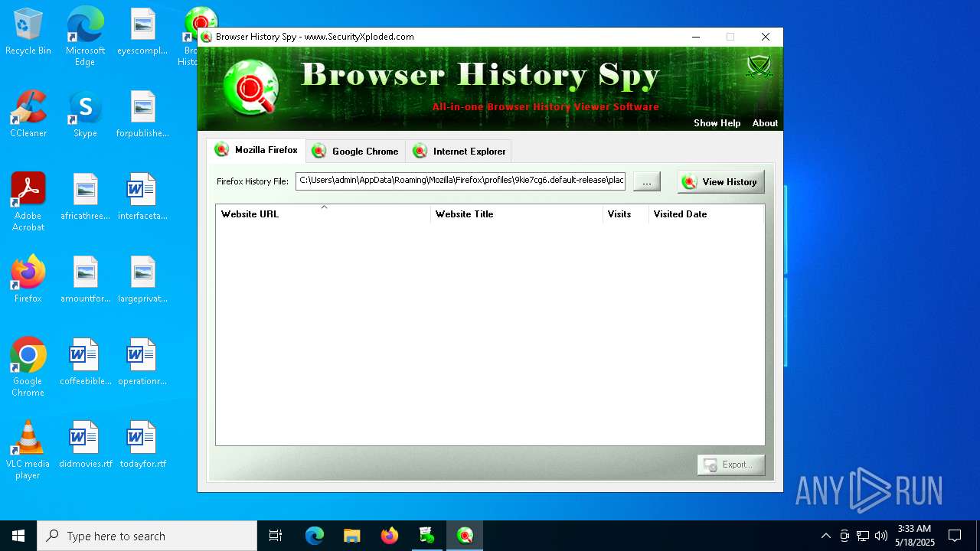Select the operationr... Word document
Screen dimensions: 980x551
pyautogui.click(x=142, y=362)
